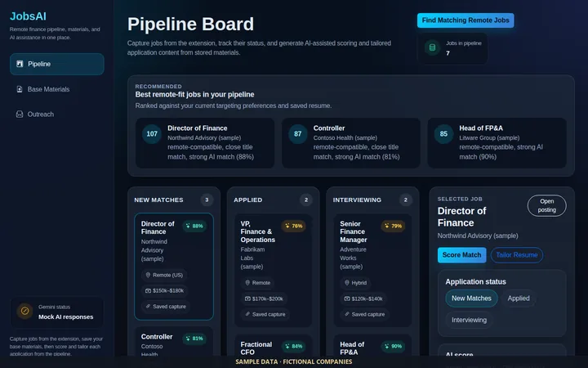This screenshot has width=588, height=368.
Task: Set application status to Applied
Action: (519, 298)
